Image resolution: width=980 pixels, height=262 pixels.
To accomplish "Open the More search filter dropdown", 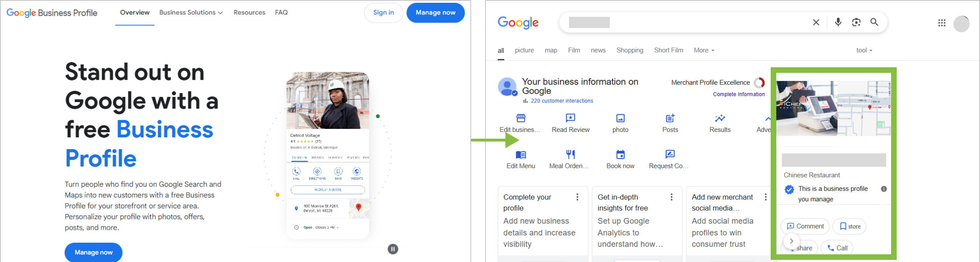I will tap(703, 50).
